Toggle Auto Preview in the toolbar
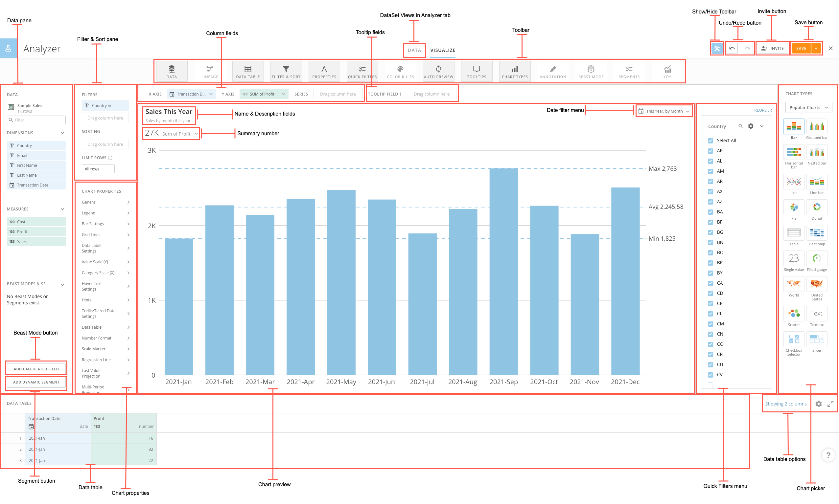The image size is (839, 504). (438, 71)
